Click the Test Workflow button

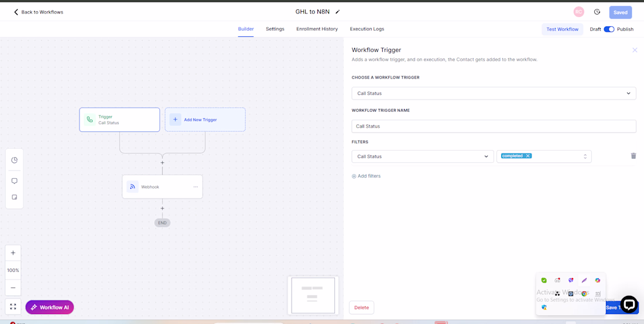pos(562,29)
